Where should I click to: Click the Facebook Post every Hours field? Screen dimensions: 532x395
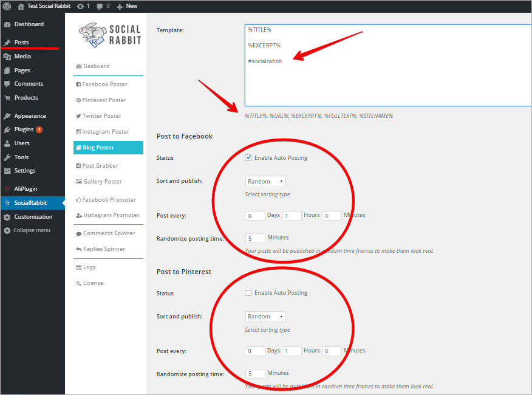[292, 216]
